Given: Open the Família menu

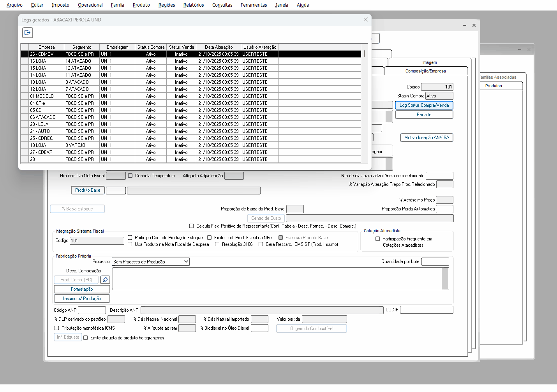Looking at the screenshot, I should click(x=117, y=5).
